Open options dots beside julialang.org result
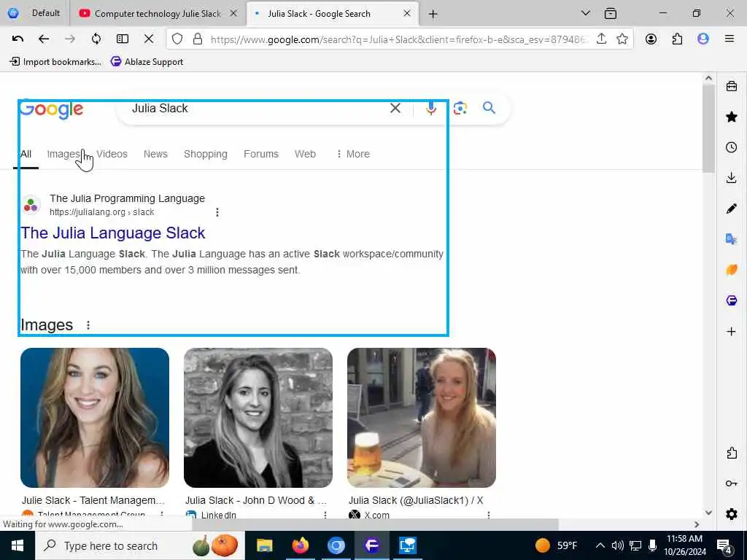This screenshot has height=560, width=747. coord(217,212)
